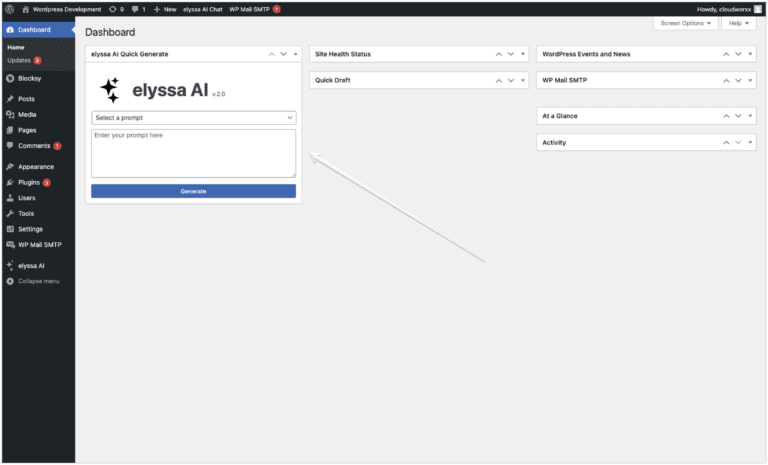Viewport: 768px width, 465px height.
Task: Expand Site Health Status widget
Action: [x=523, y=54]
